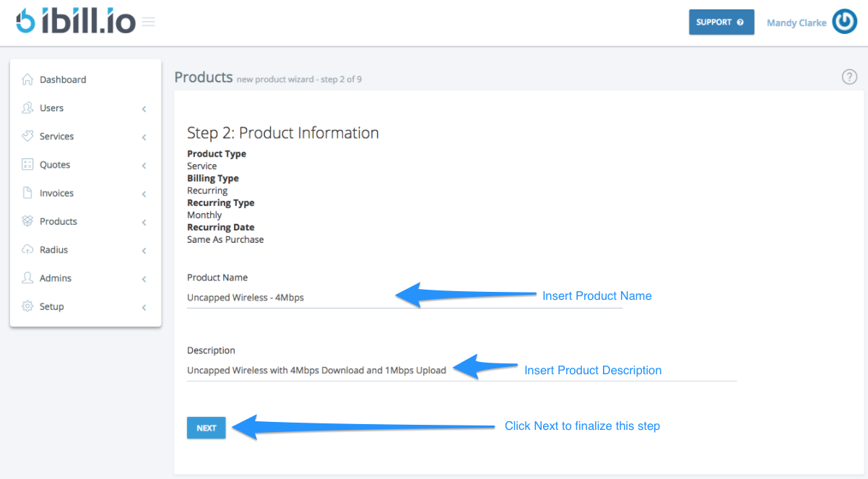The image size is (868, 479).
Task: Expand the Services chevron
Action: [144, 137]
